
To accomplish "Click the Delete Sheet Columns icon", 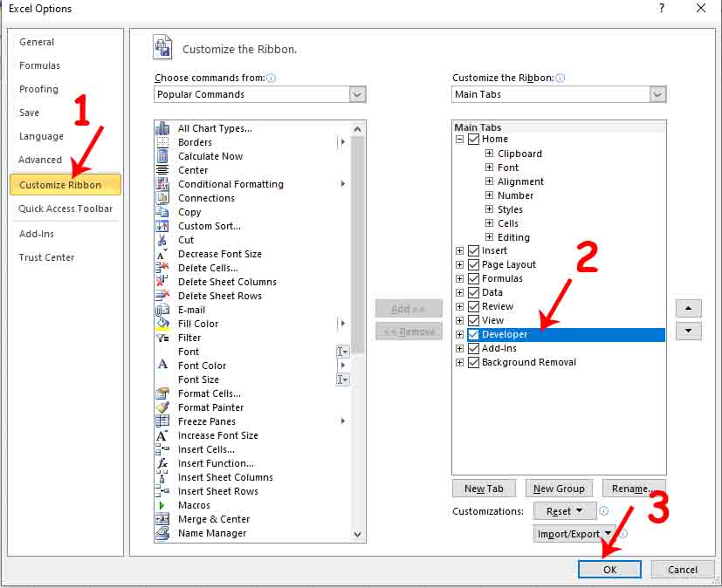I will click(x=162, y=282).
